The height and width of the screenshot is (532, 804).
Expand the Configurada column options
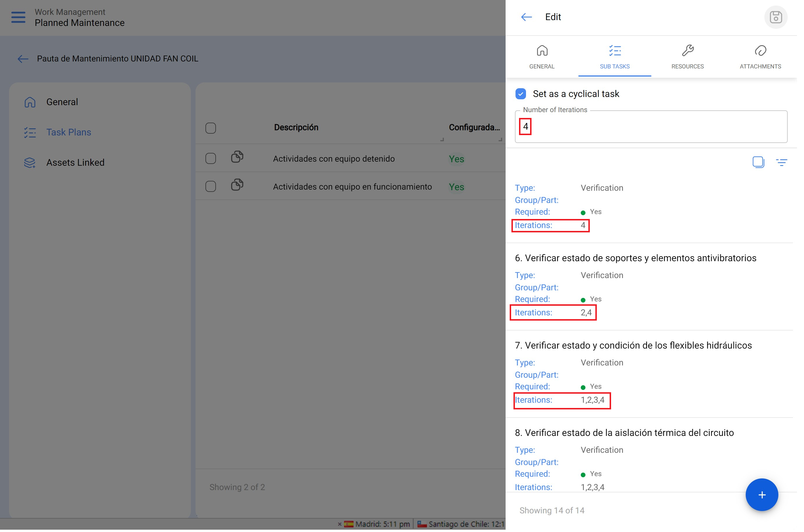pos(474,127)
